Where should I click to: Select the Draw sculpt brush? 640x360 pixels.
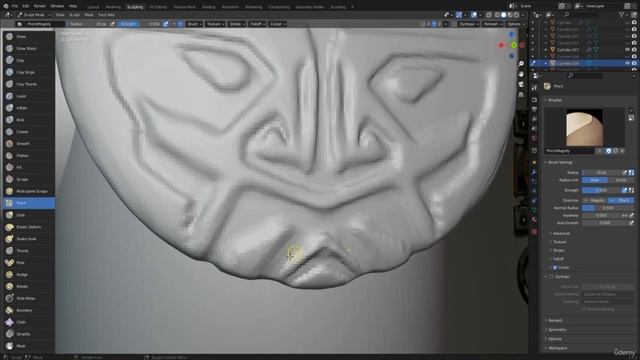click(29, 37)
